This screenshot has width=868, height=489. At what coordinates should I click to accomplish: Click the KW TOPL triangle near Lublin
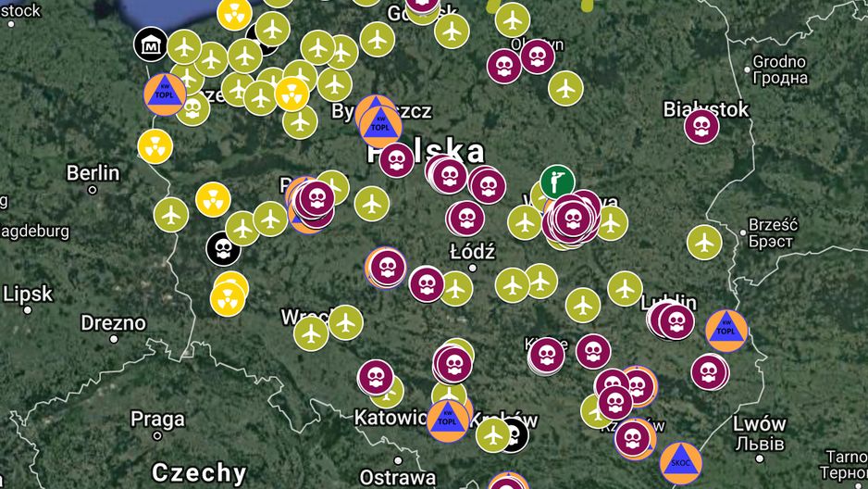tap(726, 331)
